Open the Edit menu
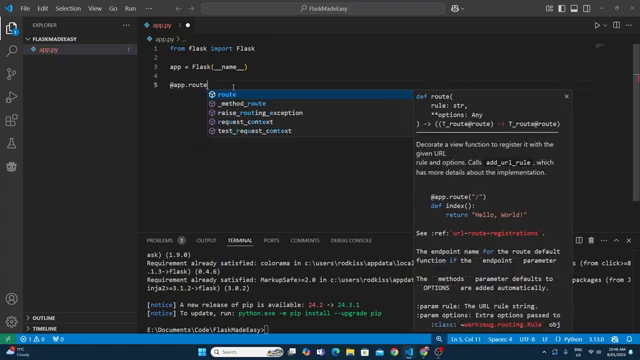This screenshot has width=640, height=360. click(x=42, y=8)
